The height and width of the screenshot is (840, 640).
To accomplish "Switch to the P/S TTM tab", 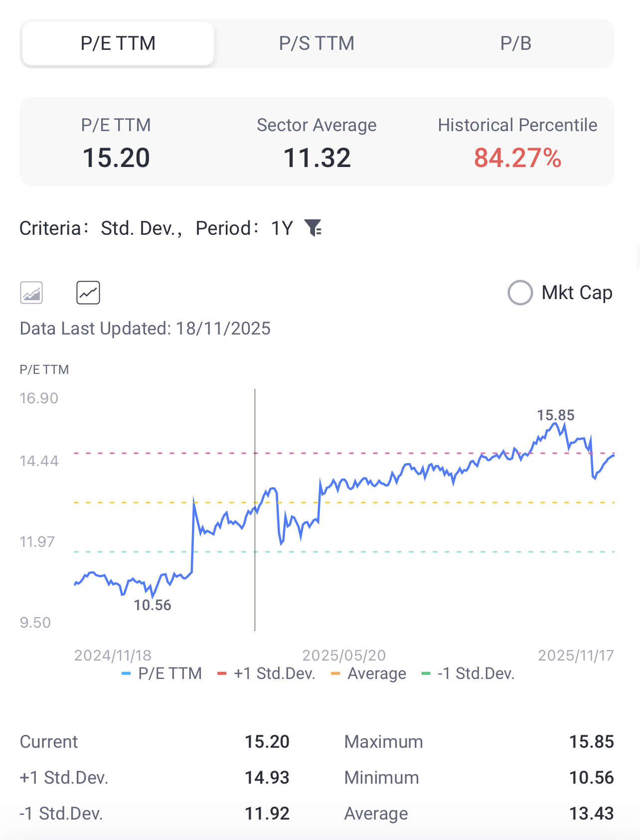I will (317, 44).
